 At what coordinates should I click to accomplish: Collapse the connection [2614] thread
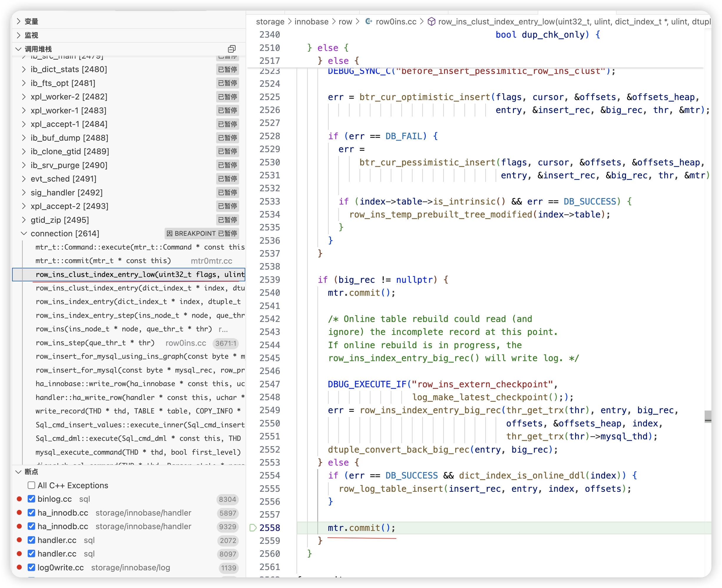24,233
